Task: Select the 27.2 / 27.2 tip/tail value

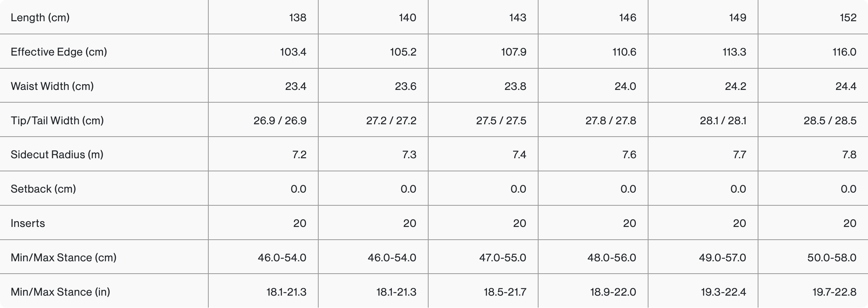Action: 391,121
